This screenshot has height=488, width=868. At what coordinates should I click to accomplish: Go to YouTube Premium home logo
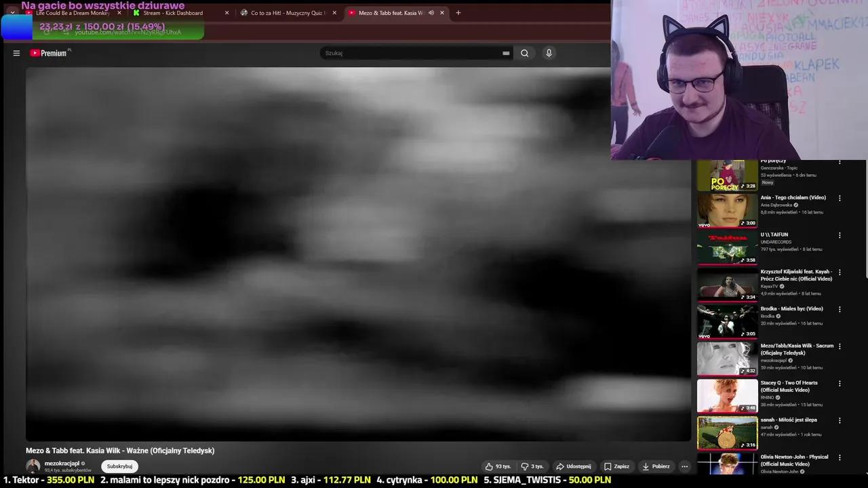[x=49, y=53]
